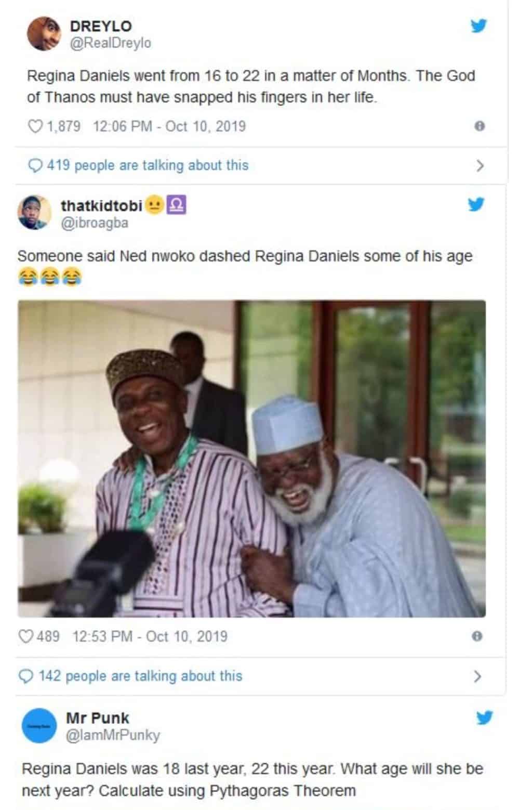Click Twitter bird icon on thatkidtobi's tweet
532x810 pixels.
pyautogui.click(x=476, y=204)
